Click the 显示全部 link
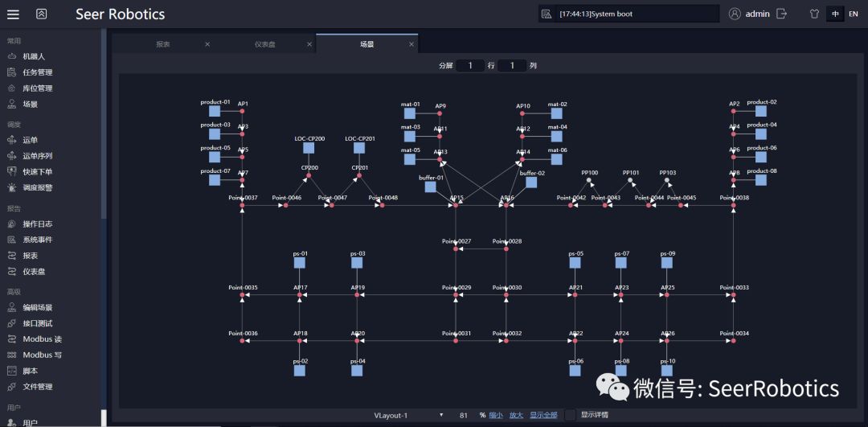The image size is (868, 427). click(x=543, y=415)
